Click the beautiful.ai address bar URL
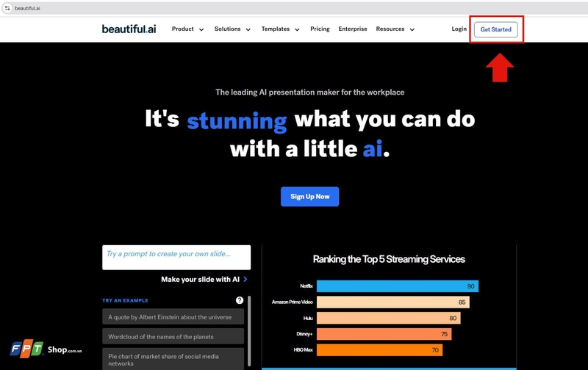The image size is (588, 370). pyautogui.click(x=27, y=8)
